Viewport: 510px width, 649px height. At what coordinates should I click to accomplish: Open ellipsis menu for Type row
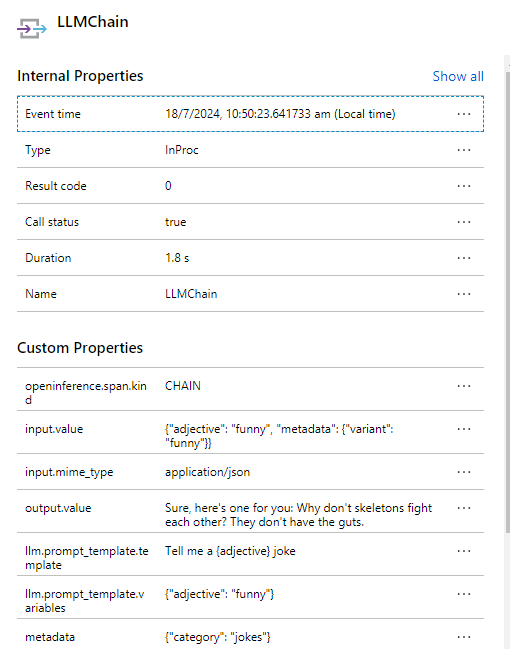point(464,150)
